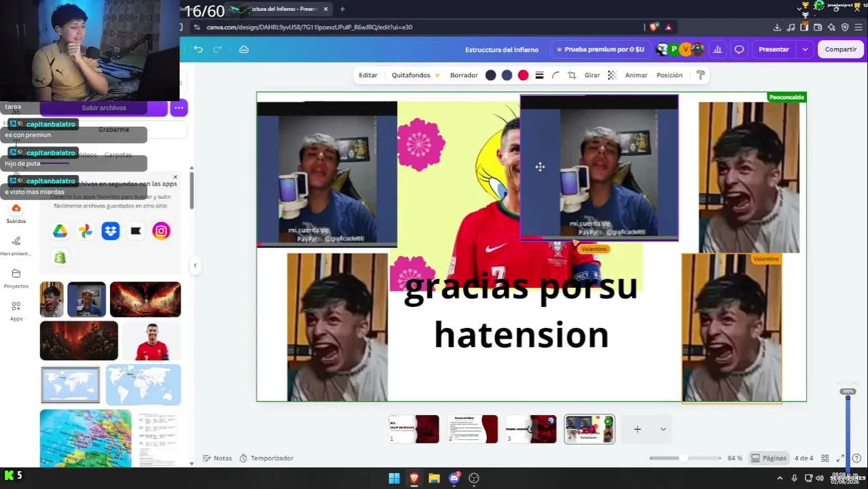Open analytics chart icon in header
This screenshot has height=489, width=868.
point(717,50)
